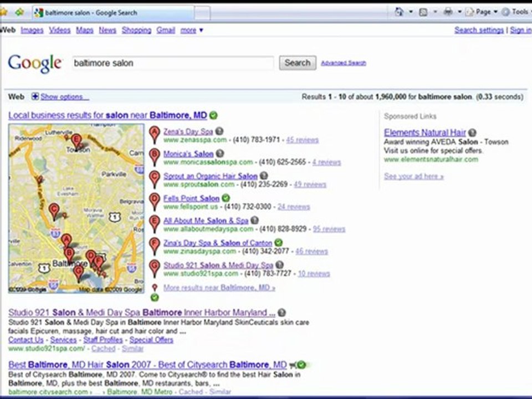Click gray icon after Elements Natural Hair ad
Image resolution: width=532 pixels, height=399 pixels.
(x=472, y=132)
